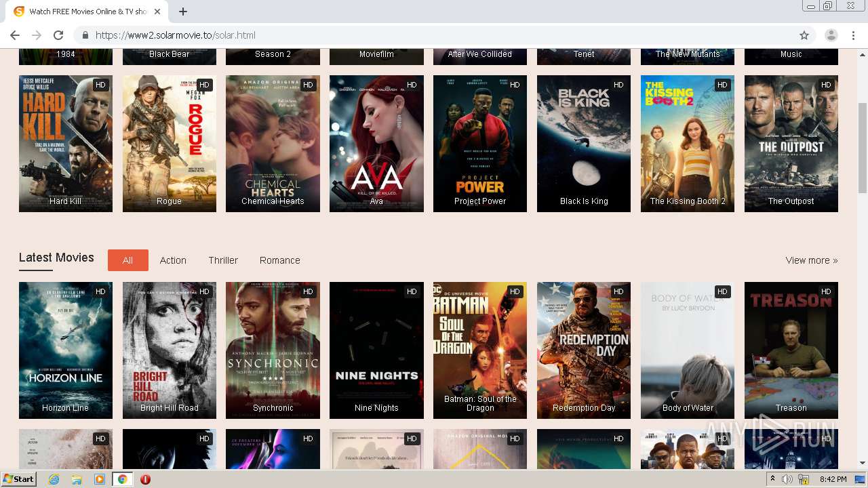Click the After We Collided title
Viewport: 868px width, 488px height.
coord(480,54)
